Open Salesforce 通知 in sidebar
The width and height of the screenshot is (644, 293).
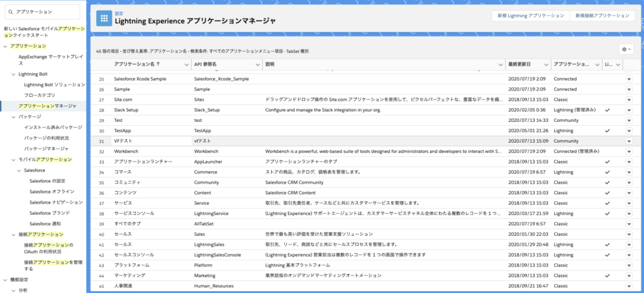click(45, 224)
